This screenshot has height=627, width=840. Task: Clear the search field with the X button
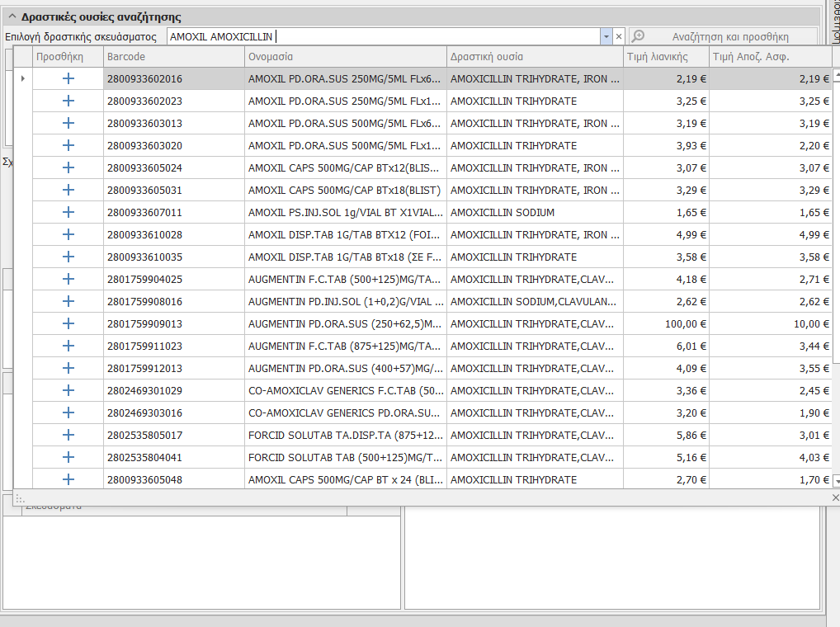(x=619, y=36)
